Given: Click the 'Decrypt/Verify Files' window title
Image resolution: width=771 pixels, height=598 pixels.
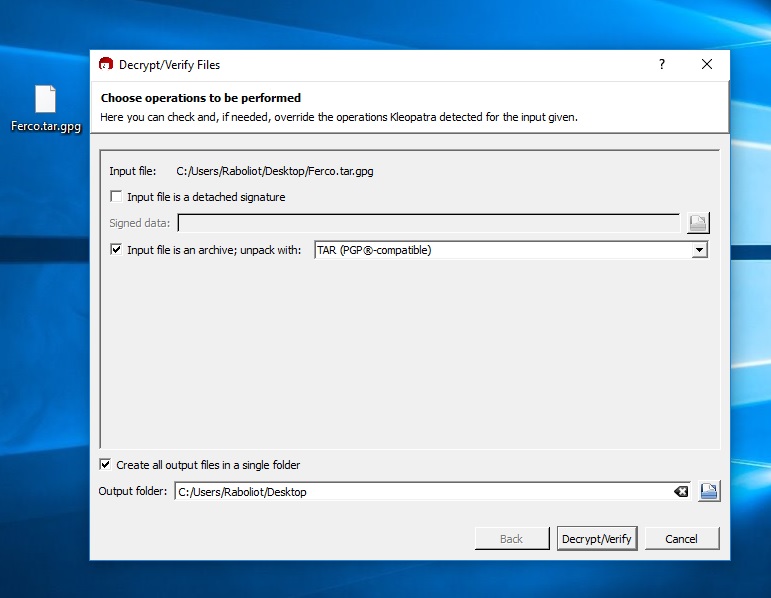Looking at the screenshot, I should tap(169, 65).
